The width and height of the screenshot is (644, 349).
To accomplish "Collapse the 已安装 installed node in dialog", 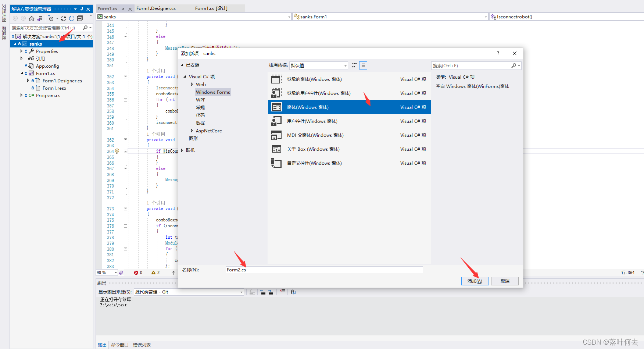I will [182, 65].
